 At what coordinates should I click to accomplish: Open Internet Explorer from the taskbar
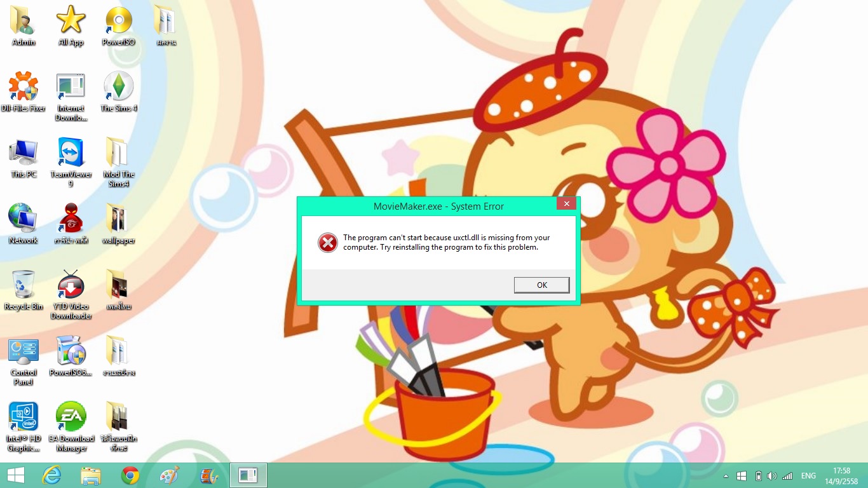pos(51,475)
